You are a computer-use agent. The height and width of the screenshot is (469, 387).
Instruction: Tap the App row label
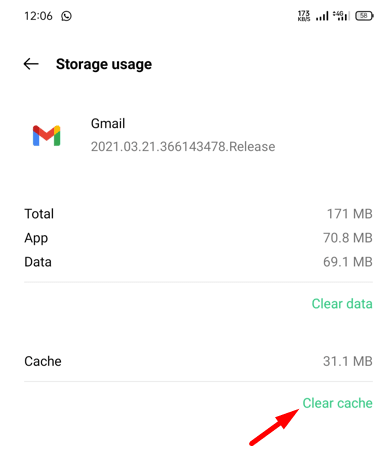36,238
